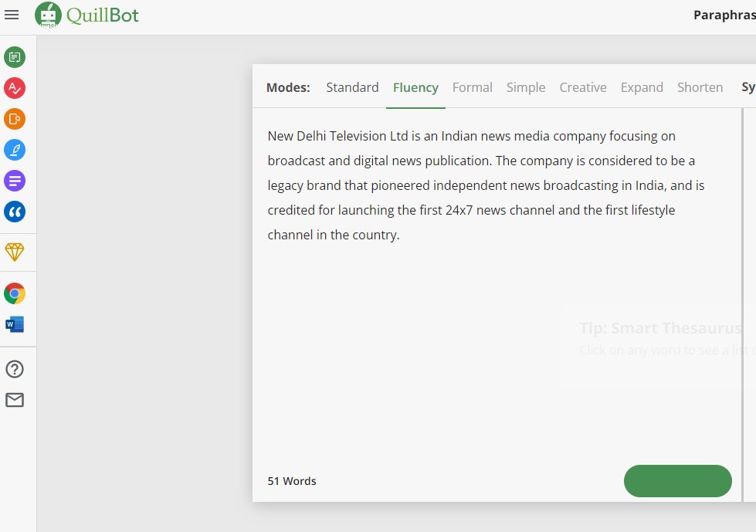Open the Co-Writer tool
756x532 pixels.
(16, 150)
